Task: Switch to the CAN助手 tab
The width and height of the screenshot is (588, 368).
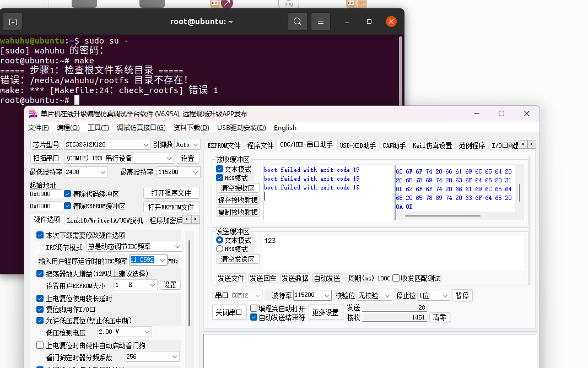Action: (393, 145)
